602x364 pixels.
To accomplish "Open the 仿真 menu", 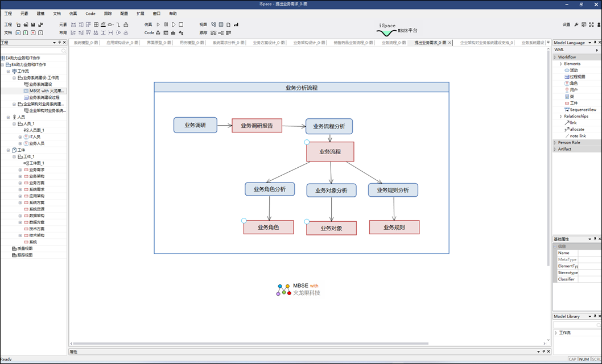I will (x=73, y=13).
